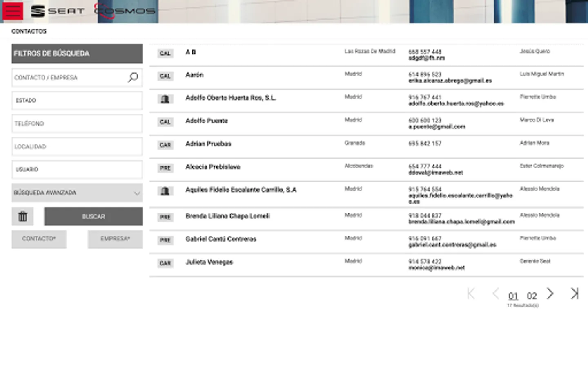Open contact A B
Image resolution: width=588 pixels, height=368 pixels.
(191, 52)
